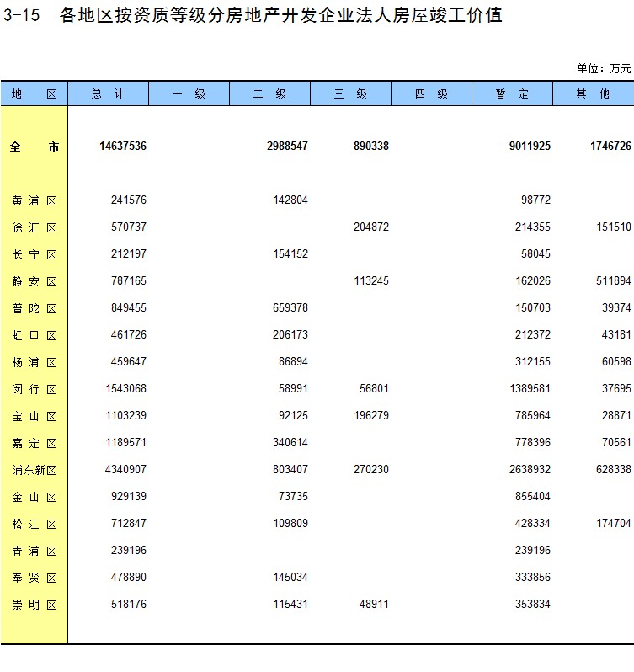This screenshot has height=672, width=634.
Task: Click the 单位：万元 unit label
Action: pos(604,68)
